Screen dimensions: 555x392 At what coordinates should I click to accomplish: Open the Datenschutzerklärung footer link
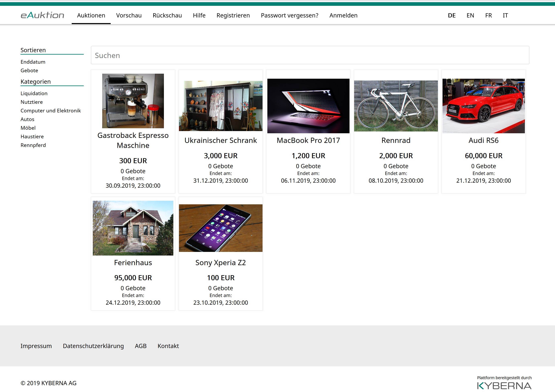point(93,346)
